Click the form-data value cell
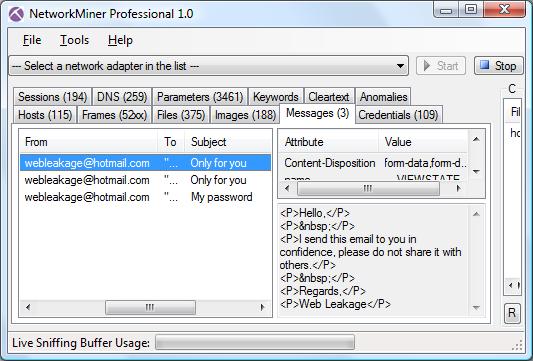533x361 pixels. point(425,163)
